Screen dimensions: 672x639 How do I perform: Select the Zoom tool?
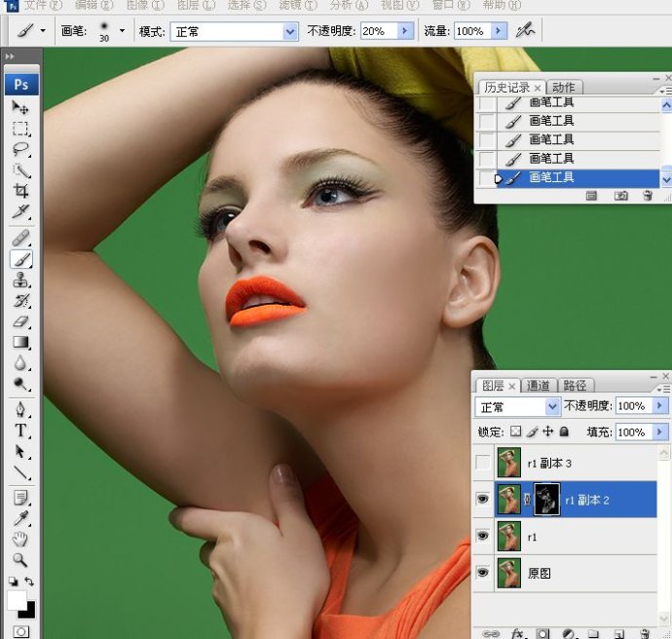click(x=20, y=560)
